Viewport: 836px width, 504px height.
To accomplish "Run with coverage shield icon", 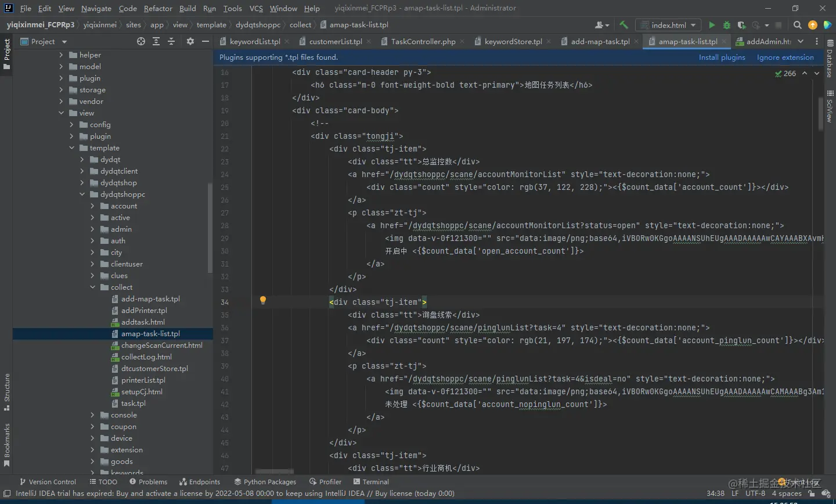I will (741, 25).
